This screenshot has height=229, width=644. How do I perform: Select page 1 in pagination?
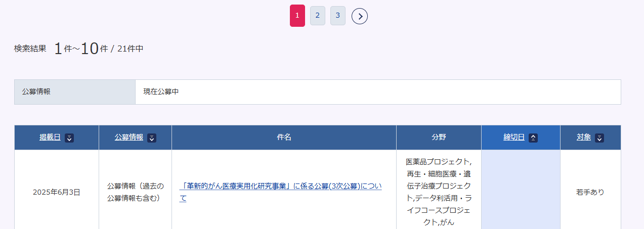point(297,16)
